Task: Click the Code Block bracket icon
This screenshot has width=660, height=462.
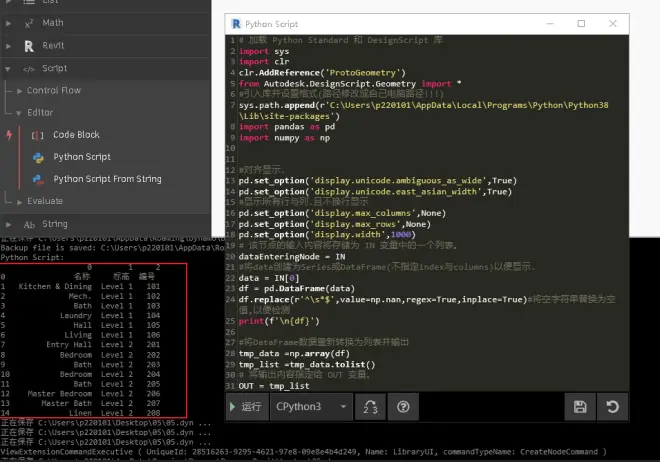Action: click(x=37, y=135)
